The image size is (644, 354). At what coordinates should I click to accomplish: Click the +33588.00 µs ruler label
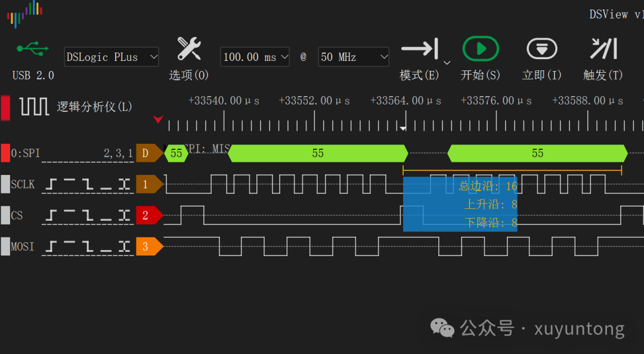click(588, 101)
